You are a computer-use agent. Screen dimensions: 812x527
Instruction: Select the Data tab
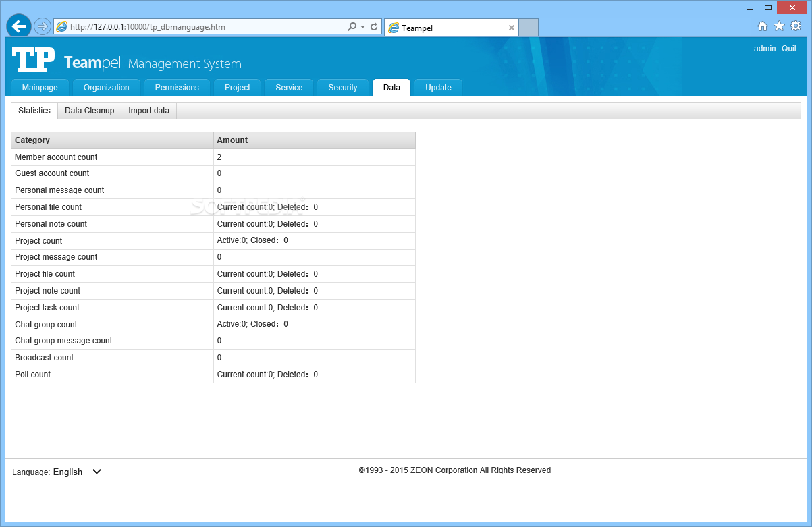click(x=391, y=88)
